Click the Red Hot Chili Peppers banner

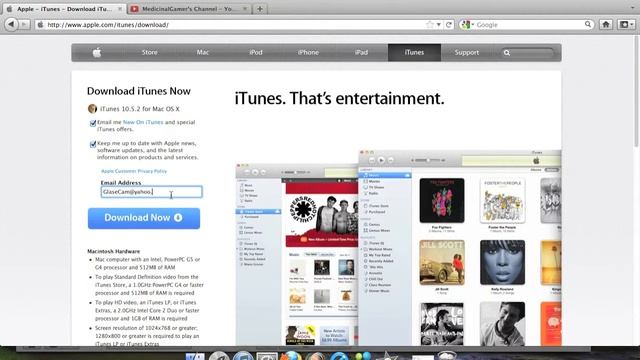point(322,215)
